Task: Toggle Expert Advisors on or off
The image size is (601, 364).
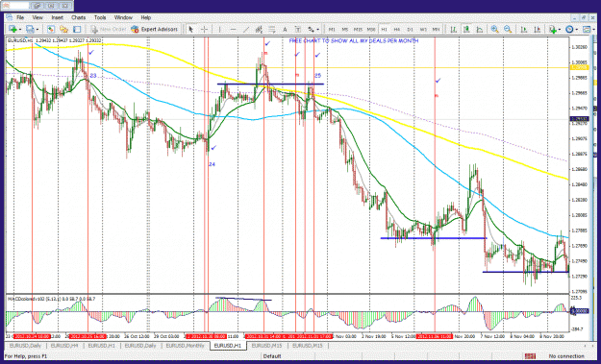Action: (155, 29)
